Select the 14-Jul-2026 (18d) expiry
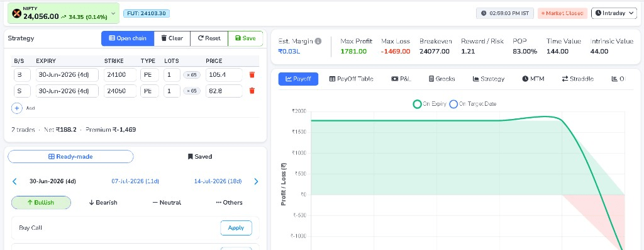This screenshot has width=644, height=250. (x=218, y=181)
